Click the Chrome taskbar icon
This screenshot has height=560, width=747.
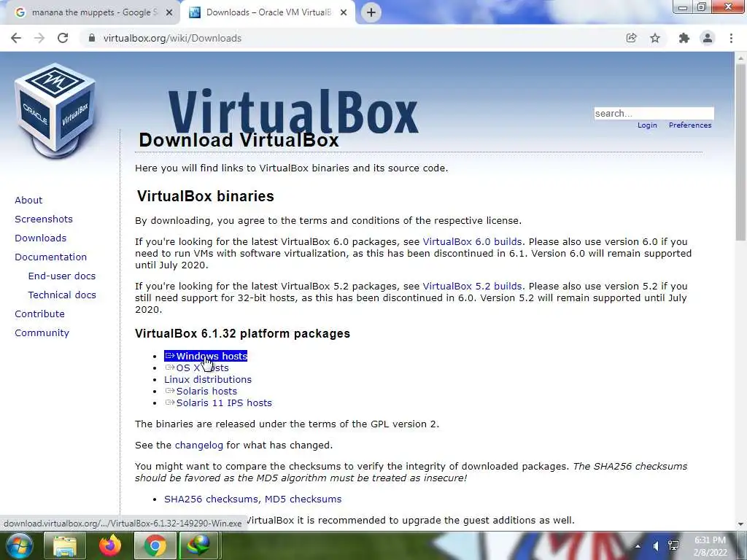[155, 545]
